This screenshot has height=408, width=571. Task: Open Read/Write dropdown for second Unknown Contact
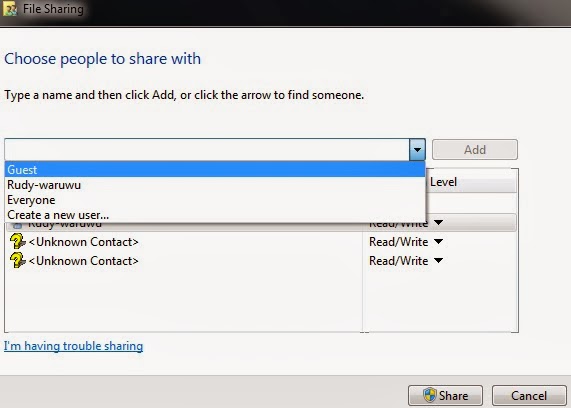[x=438, y=260]
